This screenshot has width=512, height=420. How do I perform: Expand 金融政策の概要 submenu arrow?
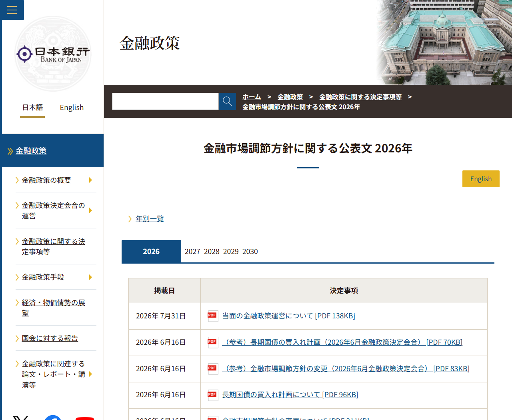point(91,180)
